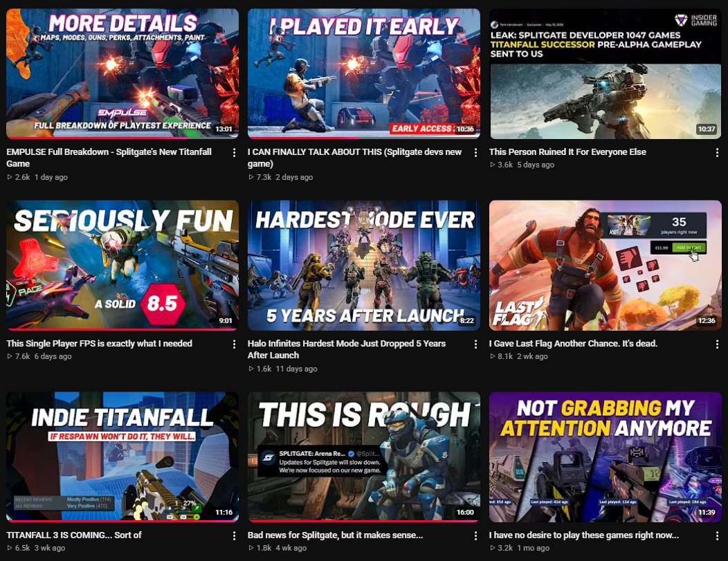Click the '8.1k 2 wk ago' view count
Image resolution: width=728 pixels, height=561 pixels.
(x=519, y=356)
